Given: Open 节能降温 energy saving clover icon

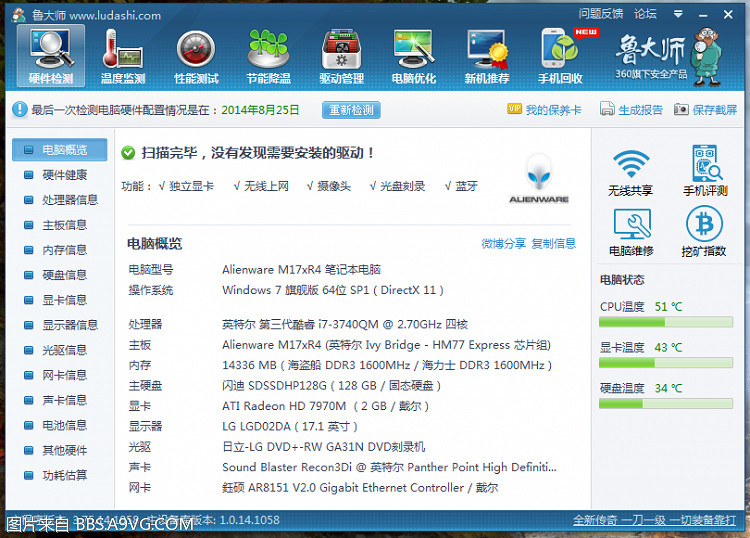Looking at the screenshot, I should click(268, 56).
